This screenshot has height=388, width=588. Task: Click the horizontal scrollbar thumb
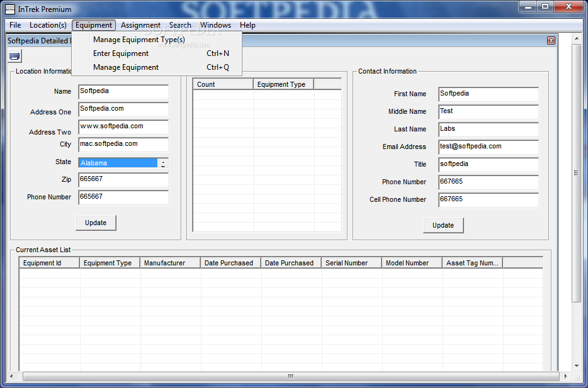pyautogui.click(x=291, y=376)
